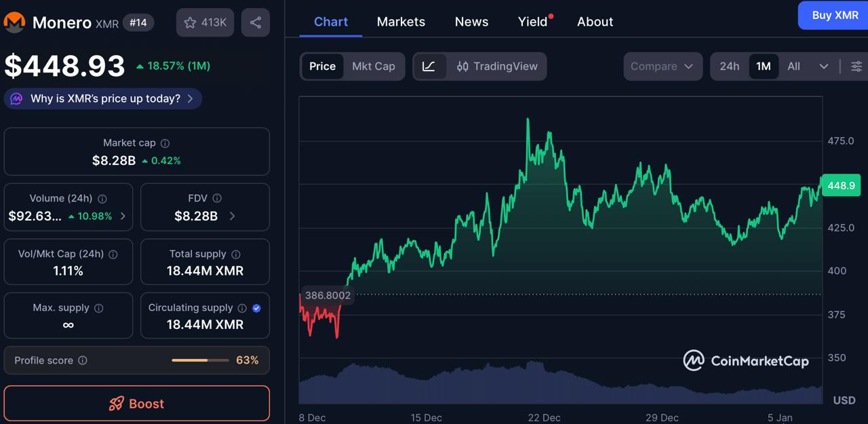Click the chart settings sliders icon
This screenshot has width=868, height=424.
[856, 66]
